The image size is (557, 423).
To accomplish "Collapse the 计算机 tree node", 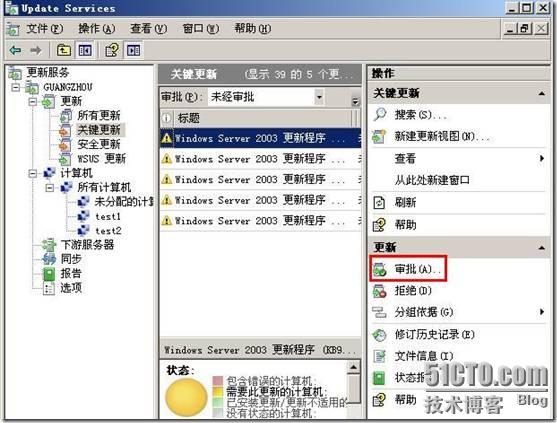I will coord(33,173).
